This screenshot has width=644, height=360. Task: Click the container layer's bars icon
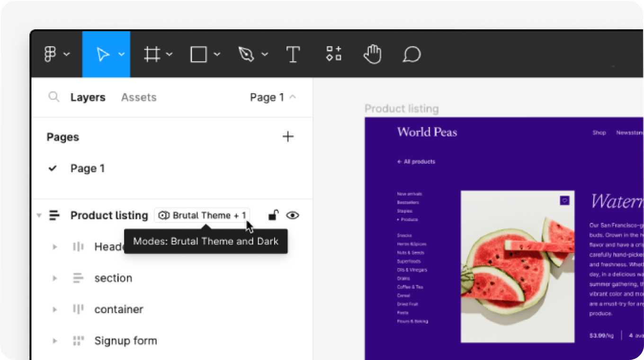tap(78, 309)
